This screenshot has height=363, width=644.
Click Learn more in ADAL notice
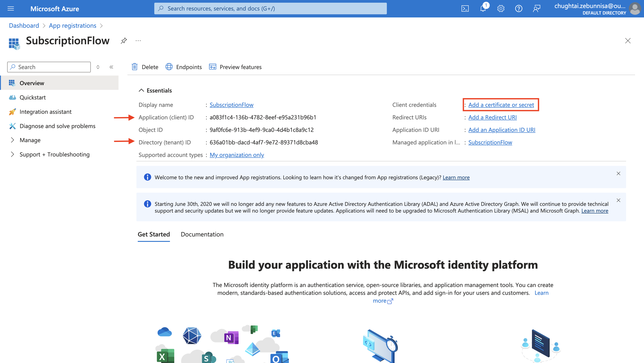click(595, 211)
